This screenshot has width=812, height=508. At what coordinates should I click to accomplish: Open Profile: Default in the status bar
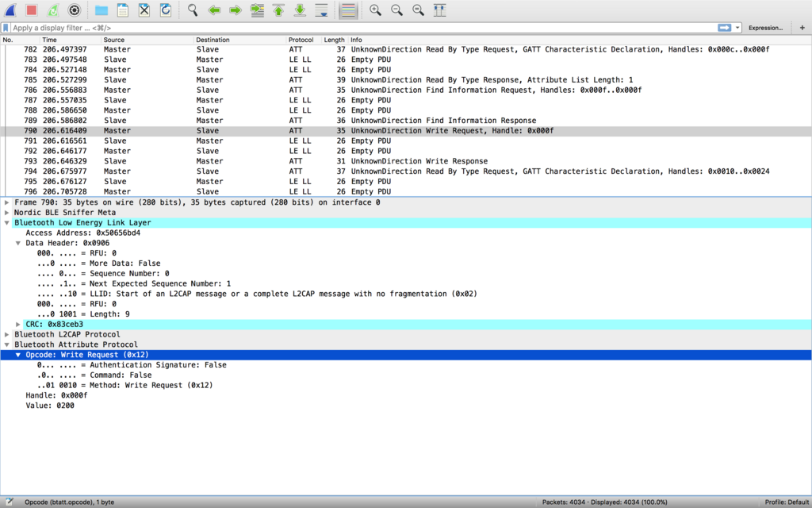tap(787, 502)
